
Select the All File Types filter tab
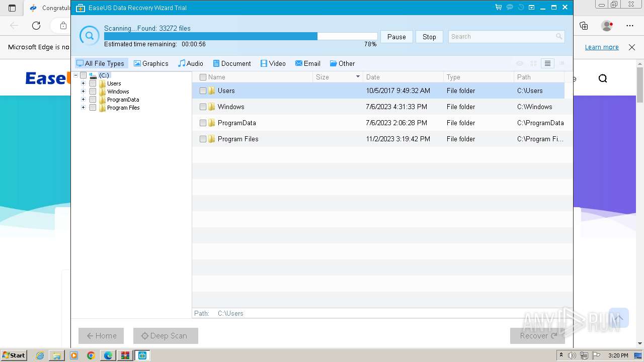[101, 63]
